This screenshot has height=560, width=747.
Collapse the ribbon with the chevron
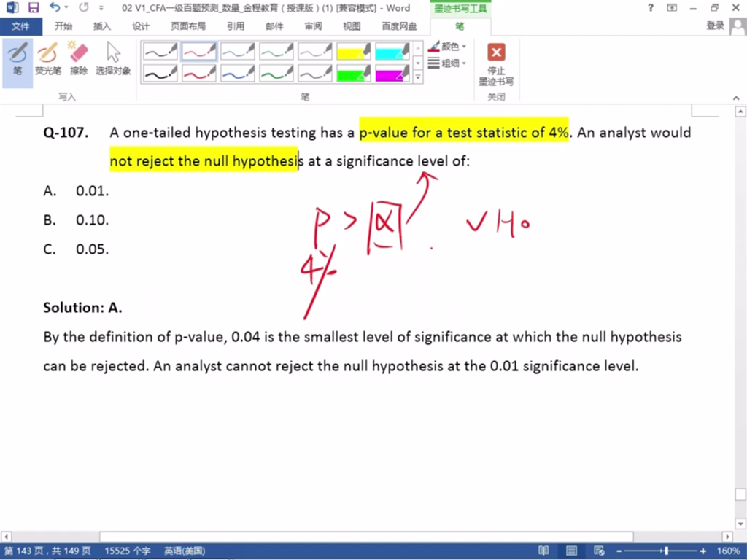[736, 98]
